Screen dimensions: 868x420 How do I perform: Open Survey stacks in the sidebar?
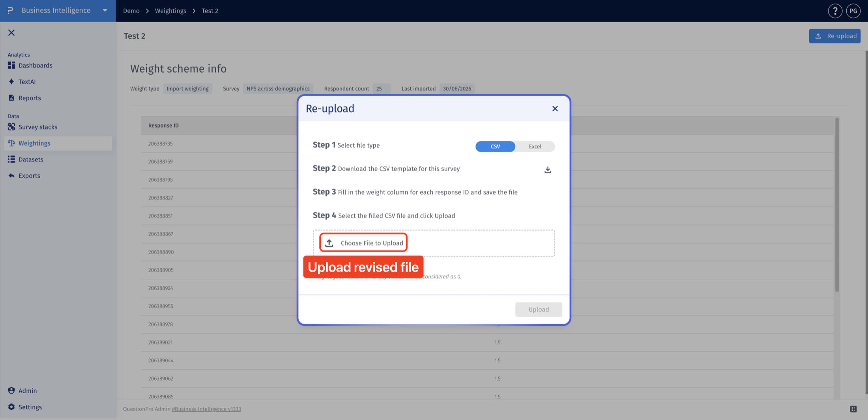(x=38, y=127)
